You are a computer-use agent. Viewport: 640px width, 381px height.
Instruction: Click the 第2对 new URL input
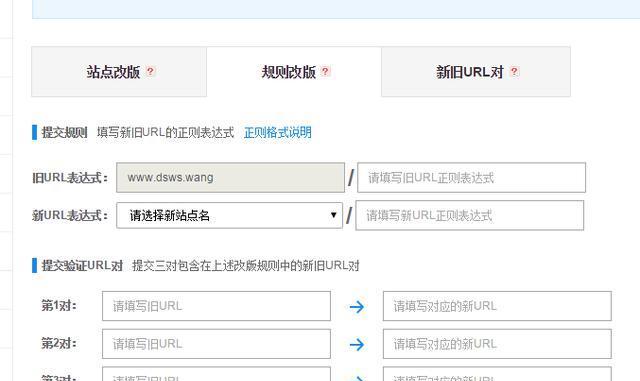(497, 344)
